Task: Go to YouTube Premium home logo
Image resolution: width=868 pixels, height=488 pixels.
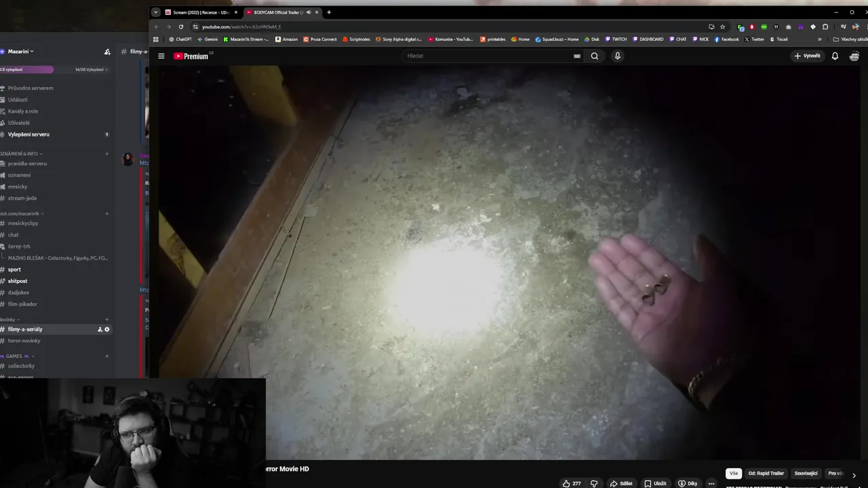Action: [193, 56]
